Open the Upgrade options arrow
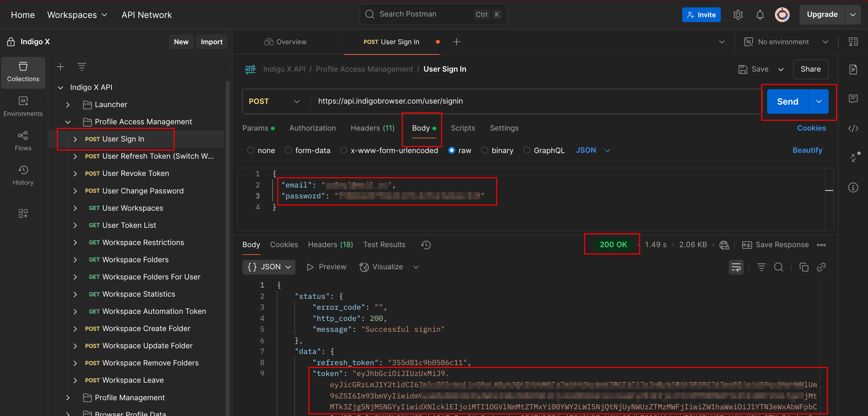The image size is (868, 416). (853, 15)
